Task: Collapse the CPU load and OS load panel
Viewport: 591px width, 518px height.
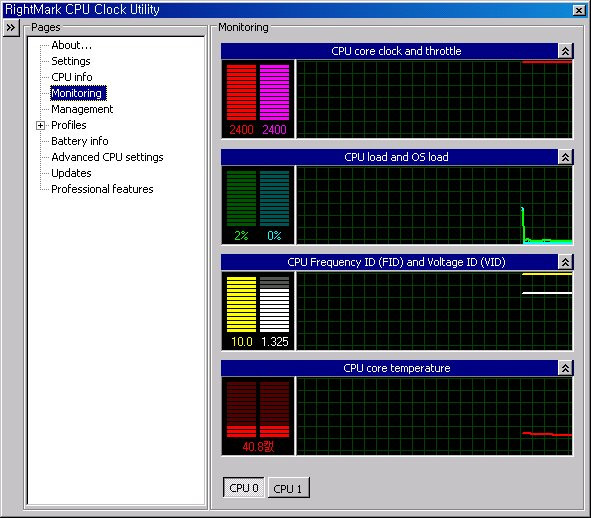Action: pyautogui.click(x=565, y=157)
